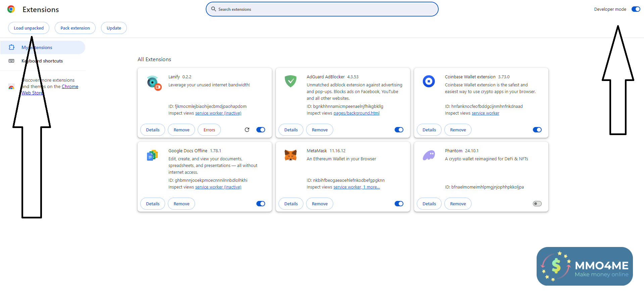Click the Coinbase Wallet extension icon
Screen dimensions: 644x291
pyautogui.click(x=429, y=81)
